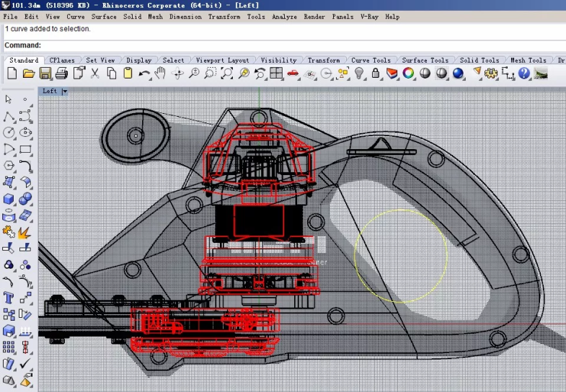
Task: Click the lock icon in toolbar
Action: 376,73
